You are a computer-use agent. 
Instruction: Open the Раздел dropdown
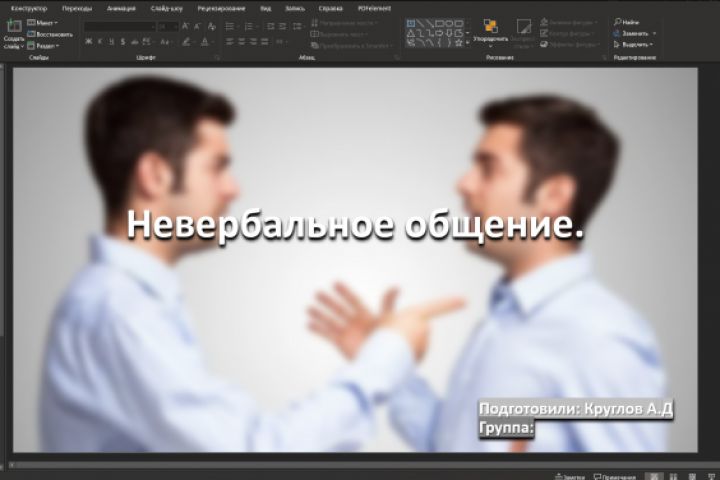click(x=43, y=46)
